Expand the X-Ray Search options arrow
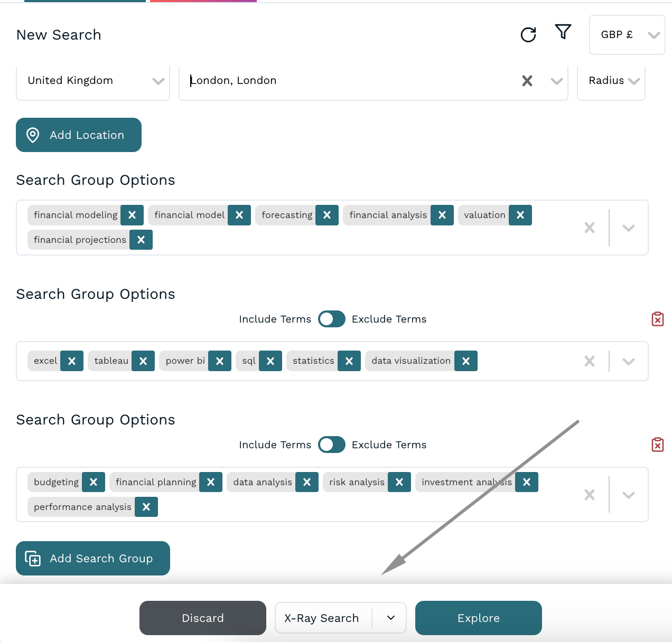This screenshot has height=642, width=672. (x=391, y=618)
